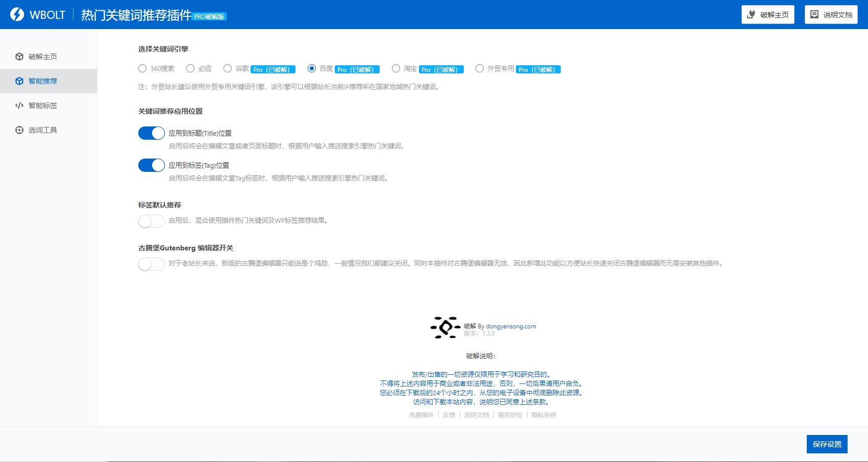Screen dimensions: 868x462
Task: Click the 智能推荐 icon in the sidebar
Action: click(19, 81)
